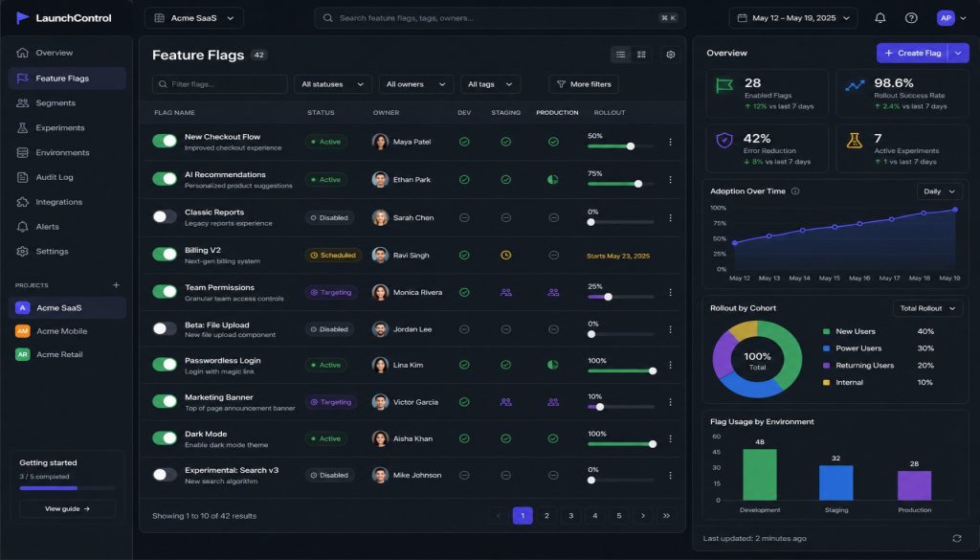Enable Beta: File Upload flag

coord(165,328)
